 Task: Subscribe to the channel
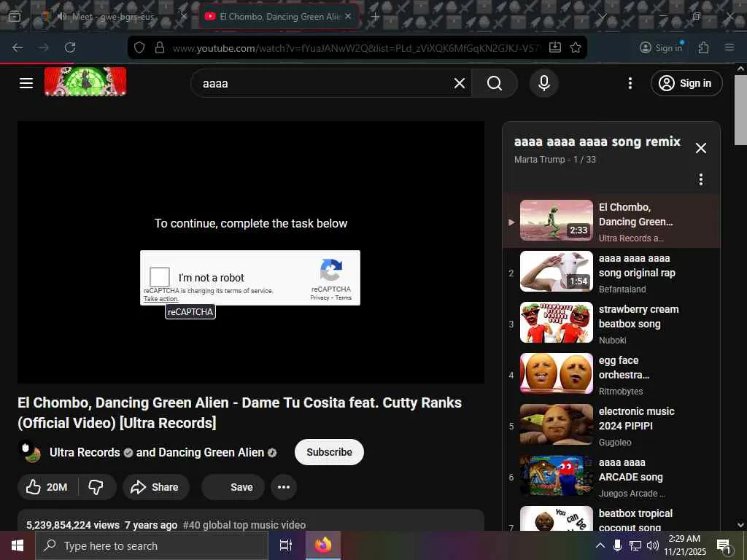329,452
